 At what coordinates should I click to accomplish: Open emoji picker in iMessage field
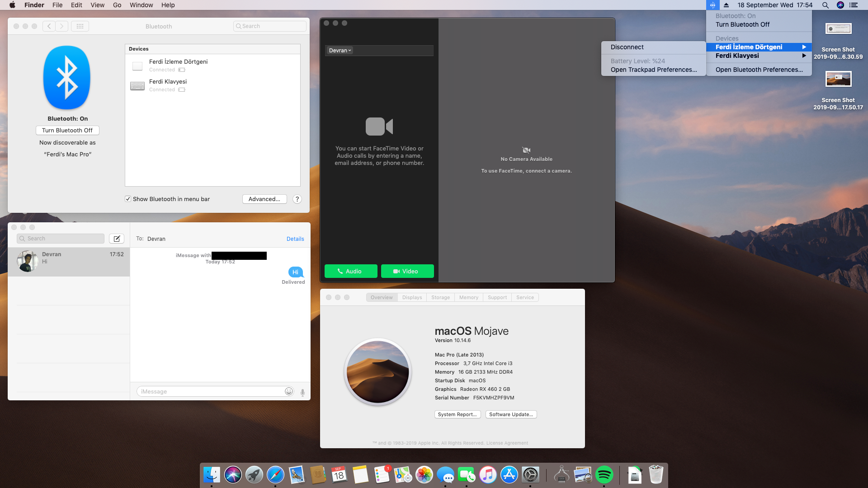(289, 391)
